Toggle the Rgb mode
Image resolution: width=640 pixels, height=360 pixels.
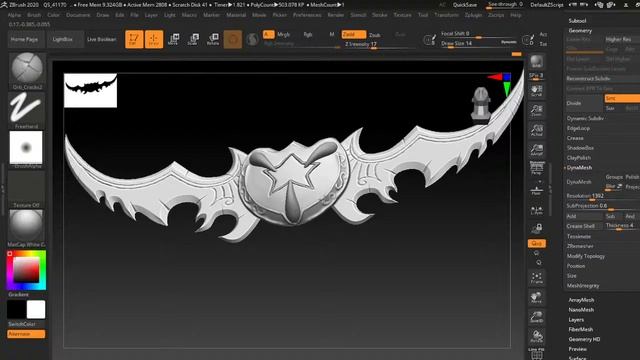click(308, 35)
